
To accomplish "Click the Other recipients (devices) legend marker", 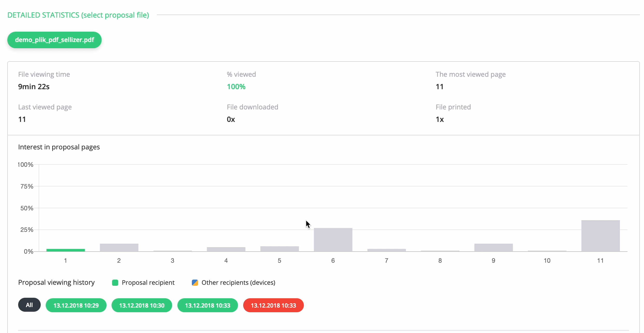I will tap(195, 283).
